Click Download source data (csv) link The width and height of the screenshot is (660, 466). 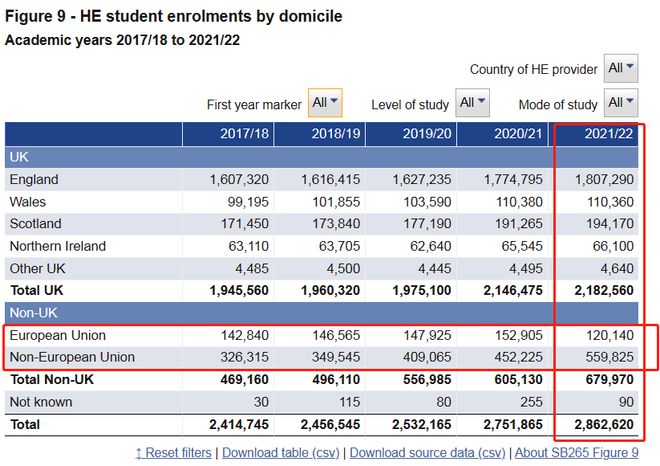(427, 453)
